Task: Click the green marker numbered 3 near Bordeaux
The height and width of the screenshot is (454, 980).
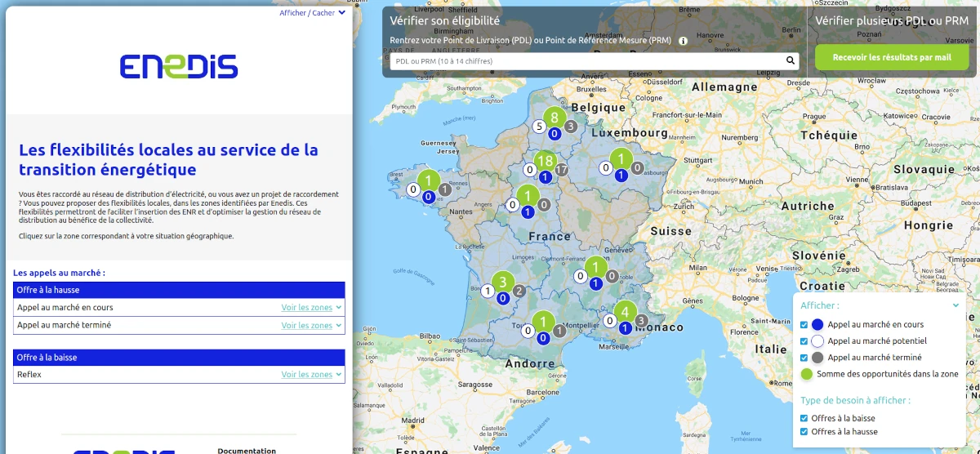Action: tap(503, 283)
